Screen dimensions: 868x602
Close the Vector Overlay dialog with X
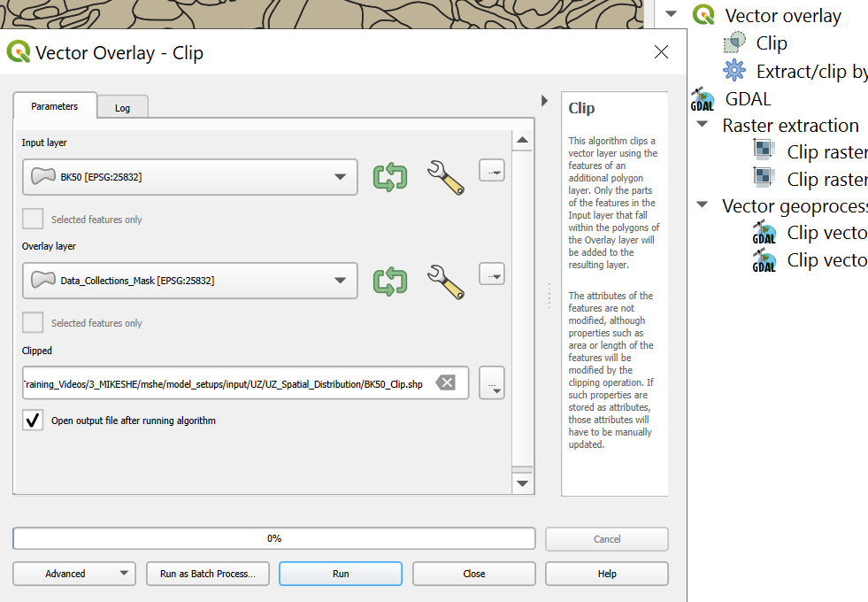pyautogui.click(x=661, y=52)
